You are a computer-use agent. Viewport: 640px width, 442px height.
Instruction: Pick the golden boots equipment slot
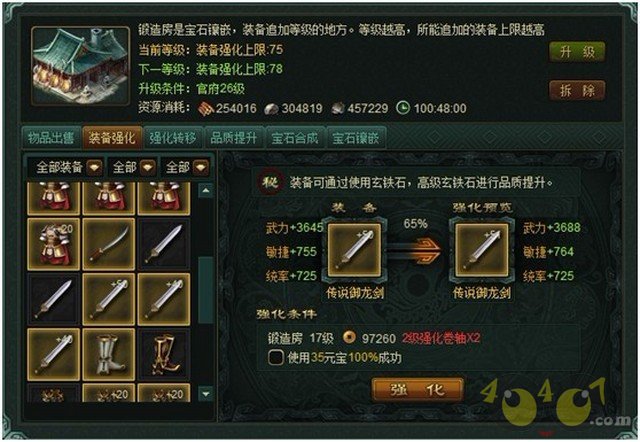(164, 354)
